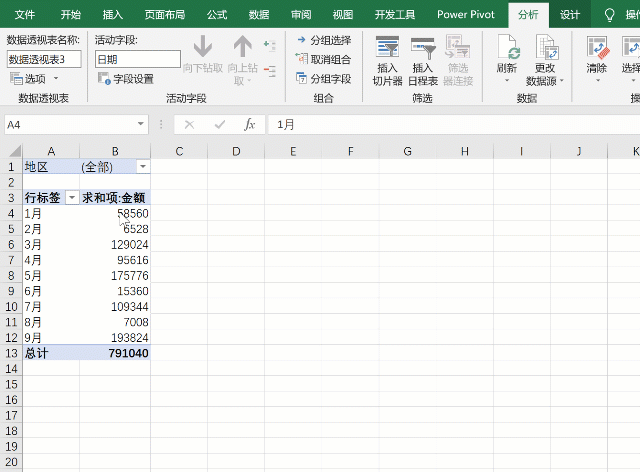Switch to the 数据 tab
Viewport: 640px width, 472px height.
click(259, 15)
